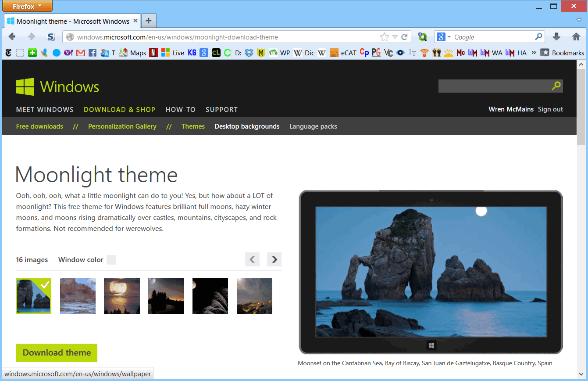This screenshot has height=381, width=588.
Task: Open the list all tabs dropdown
Action: click(x=579, y=20)
